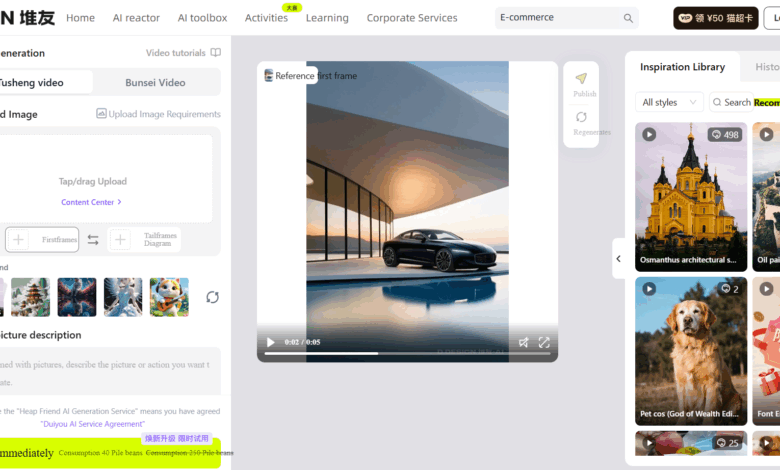Enter fullscreen on the car video

544,342
